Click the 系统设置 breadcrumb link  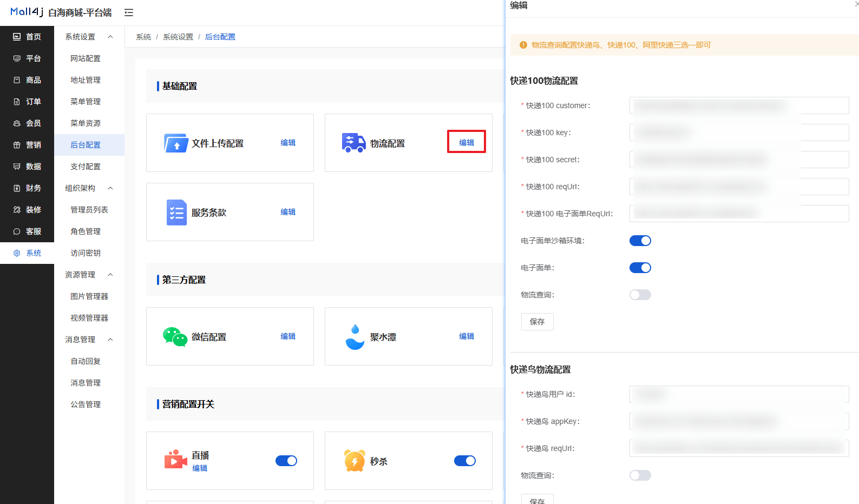(178, 37)
